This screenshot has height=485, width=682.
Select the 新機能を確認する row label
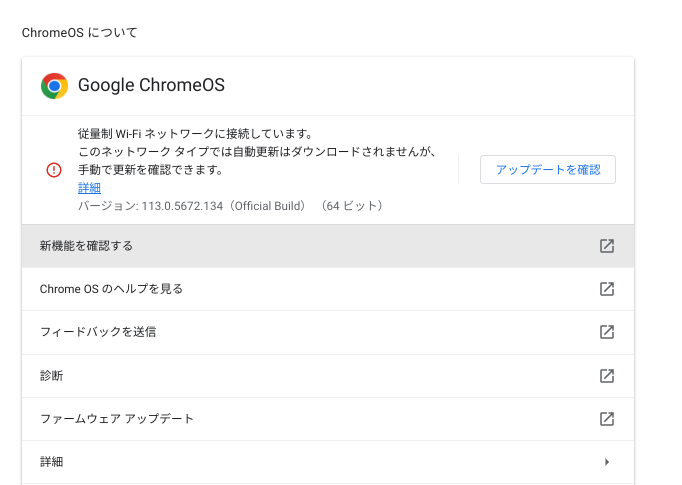point(86,246)
